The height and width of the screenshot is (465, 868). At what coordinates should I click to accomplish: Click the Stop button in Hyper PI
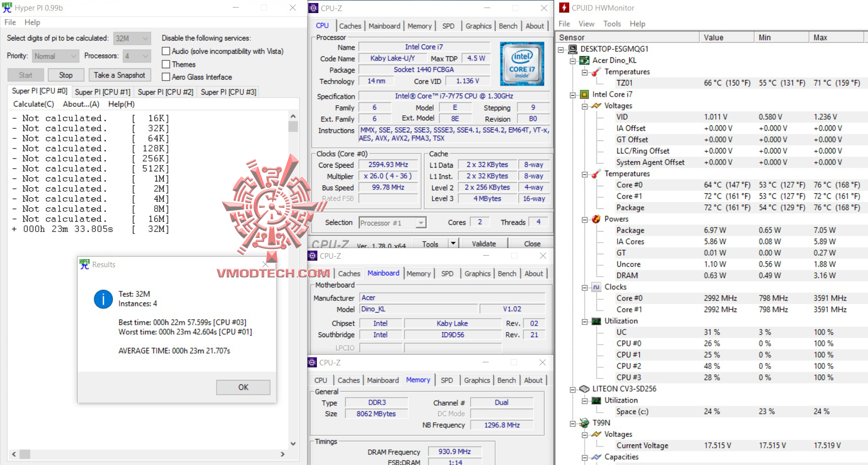tap(66, 75)
